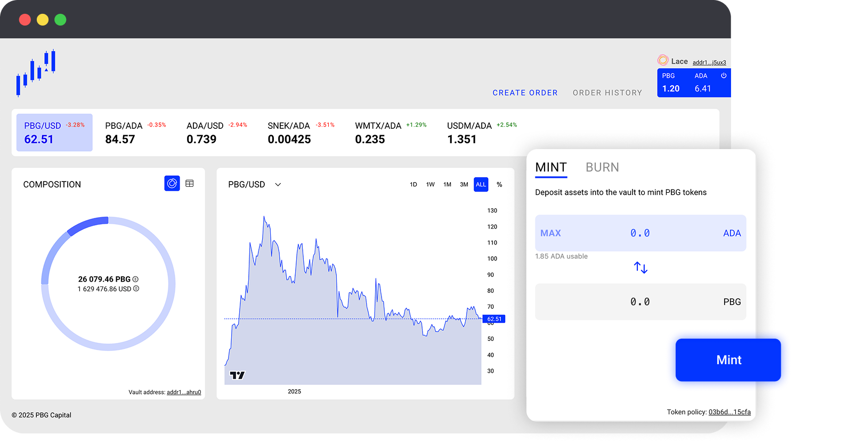Click the '© 2025 PBG Capital' footer text
868x443 pixels.
(x=42, y=415)
